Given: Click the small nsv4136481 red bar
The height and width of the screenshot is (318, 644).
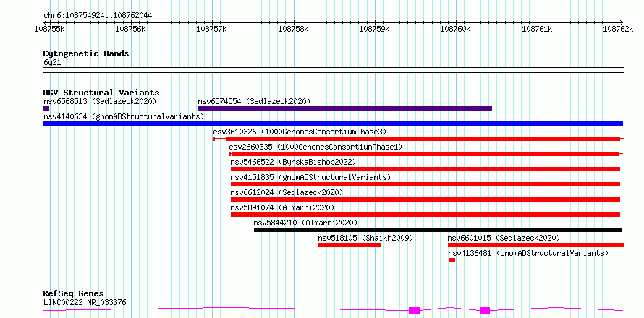Looking at the screenshot, I should point(452,260).
